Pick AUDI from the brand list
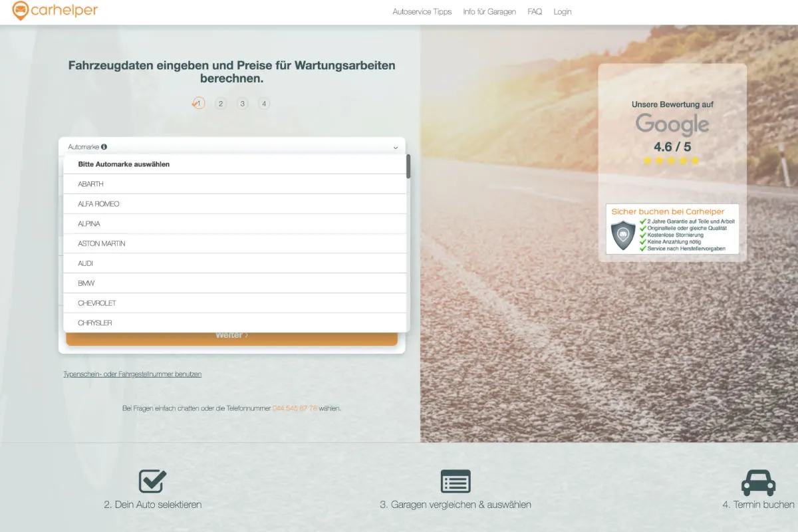 [x=235, y=264]
